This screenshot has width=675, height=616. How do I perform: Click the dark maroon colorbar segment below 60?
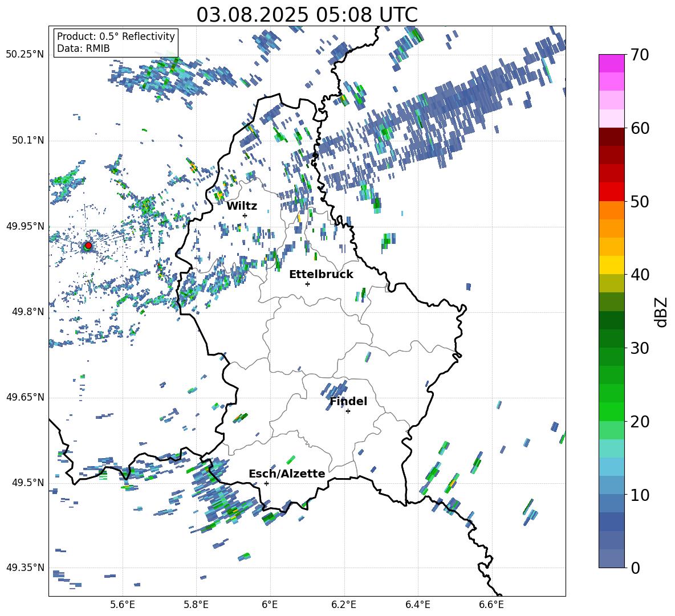(x=611, y=137)
